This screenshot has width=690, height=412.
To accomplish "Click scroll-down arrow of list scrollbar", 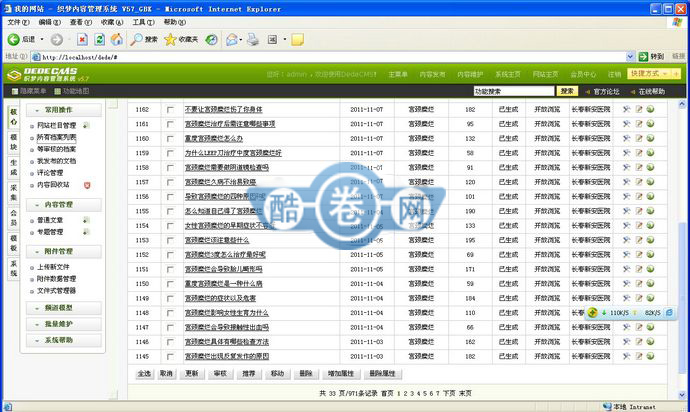I will point(682,395).
